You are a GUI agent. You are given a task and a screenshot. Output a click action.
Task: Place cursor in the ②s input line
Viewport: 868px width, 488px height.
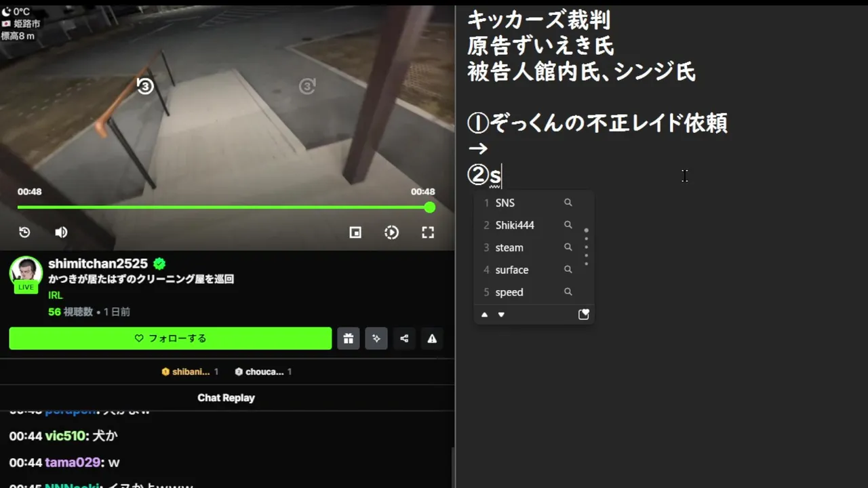tap(484, 176)
